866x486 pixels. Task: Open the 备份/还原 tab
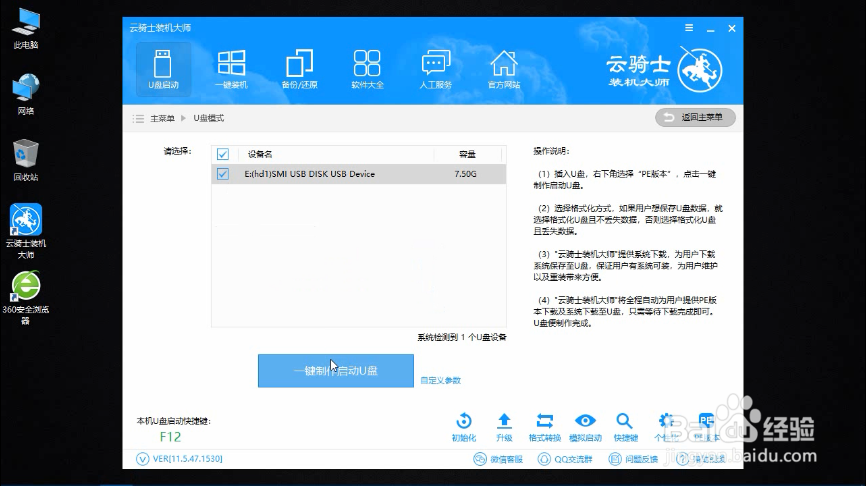299,69
